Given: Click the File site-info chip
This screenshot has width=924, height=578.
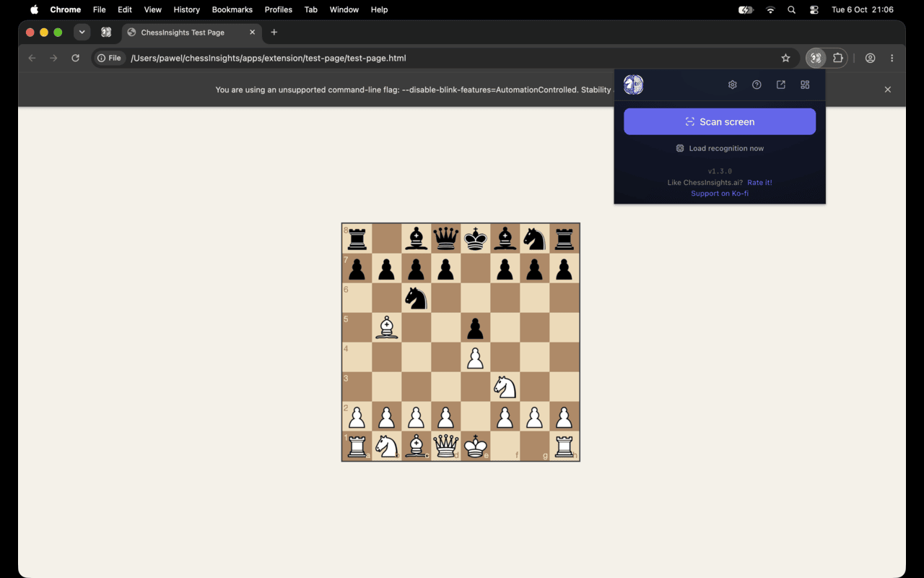Looking at the screenshot, I should click(109, 58).
